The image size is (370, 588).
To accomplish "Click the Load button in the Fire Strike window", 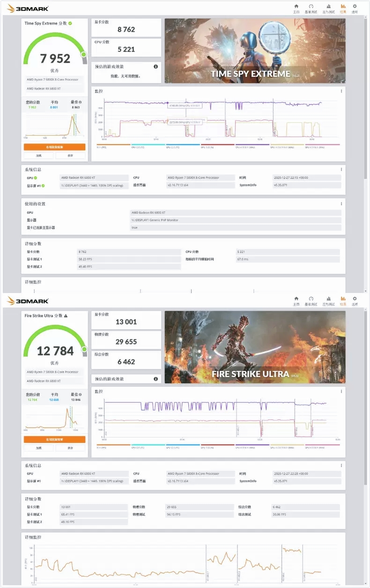I will point(38,448).
